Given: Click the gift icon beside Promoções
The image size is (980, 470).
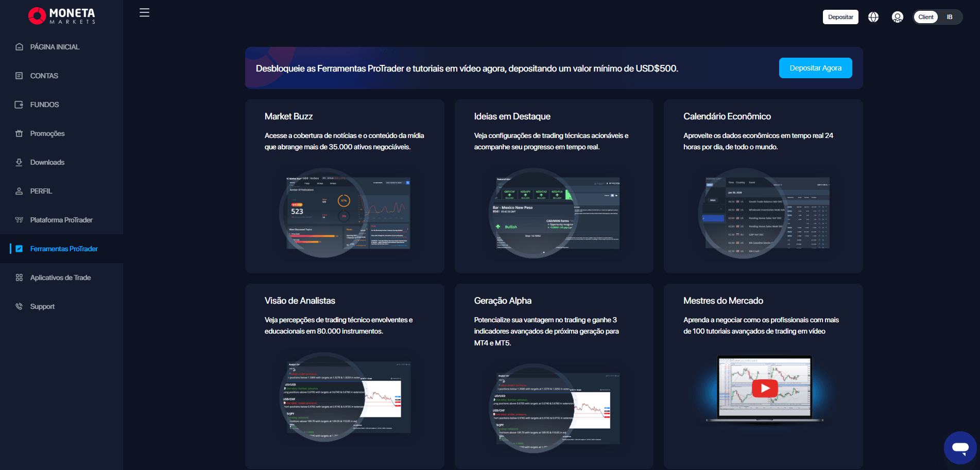Looking at the screenshot, I should click(19, 133).
